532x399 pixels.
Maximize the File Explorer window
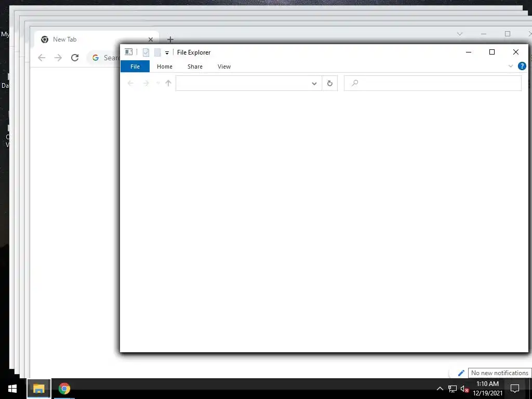click(492, 52)
